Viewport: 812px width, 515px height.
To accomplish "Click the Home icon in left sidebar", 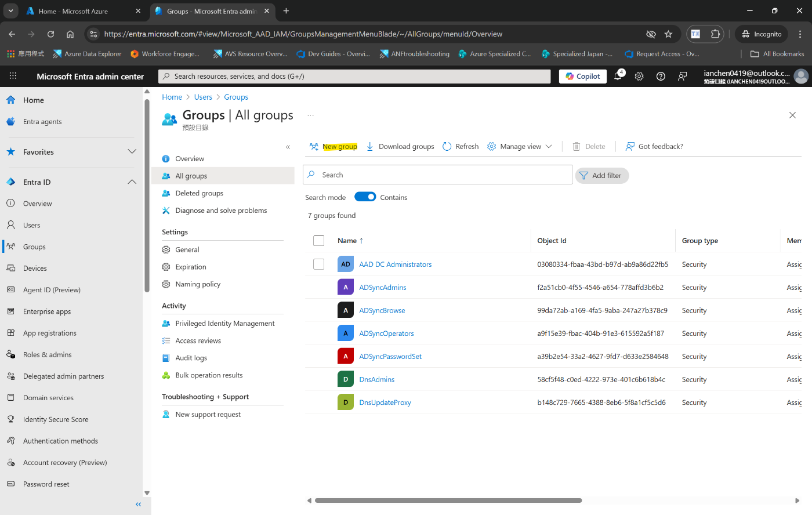I will coord(10,100).
